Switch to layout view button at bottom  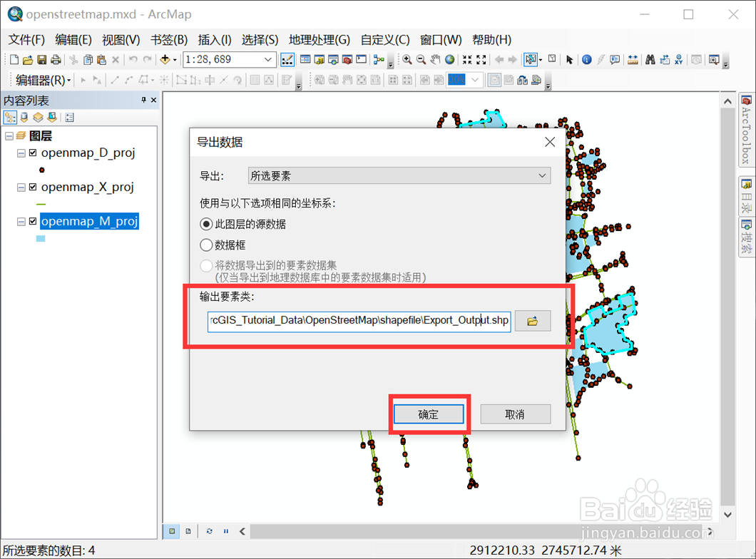(188, 531)
